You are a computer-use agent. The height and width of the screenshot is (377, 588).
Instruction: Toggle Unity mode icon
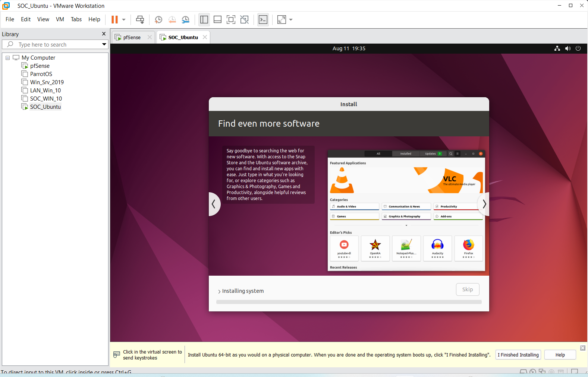pos(244,19)
